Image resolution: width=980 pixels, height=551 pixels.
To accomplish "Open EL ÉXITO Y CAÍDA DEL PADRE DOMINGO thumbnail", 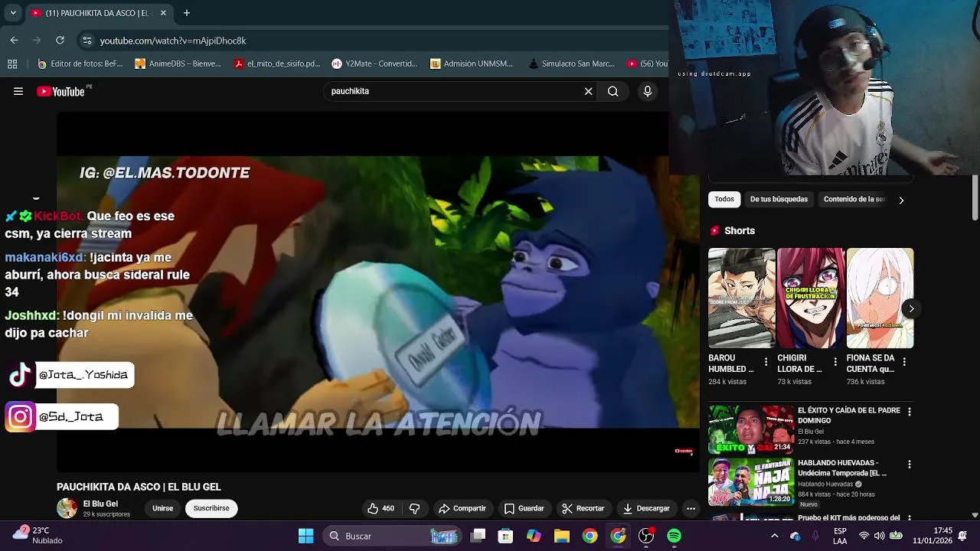I will (750, 429).
